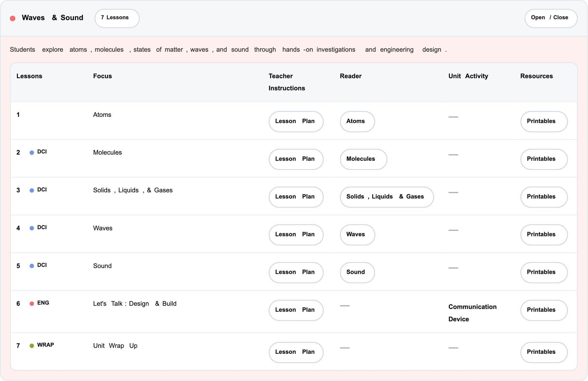588x381 pixels.
Task: Click the Molecules focus text in lesson 2
Action: [x=107, y=153]
